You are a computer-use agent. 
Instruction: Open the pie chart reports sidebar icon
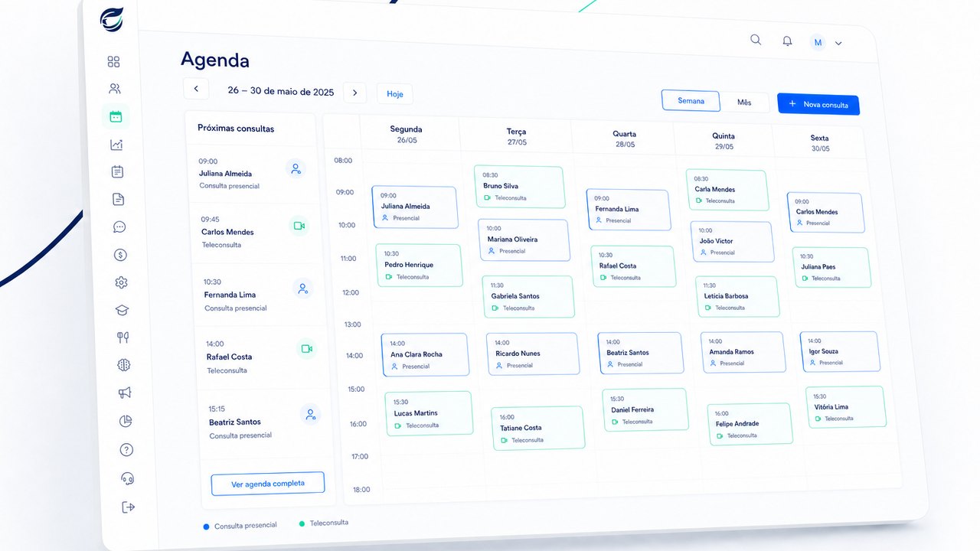(126, 421)
